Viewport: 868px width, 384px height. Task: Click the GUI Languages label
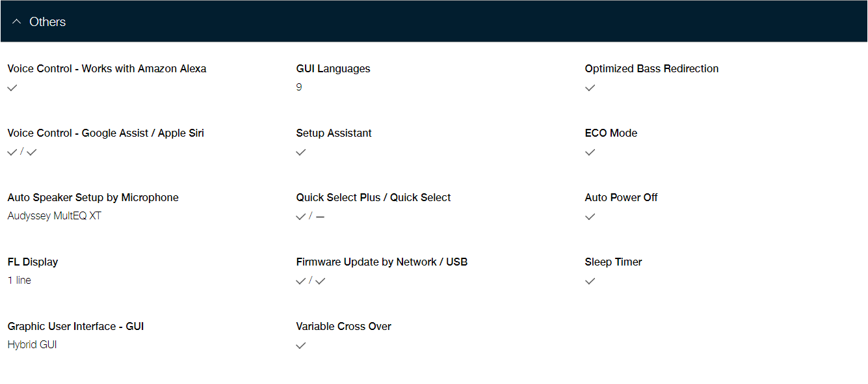[333, 68]
